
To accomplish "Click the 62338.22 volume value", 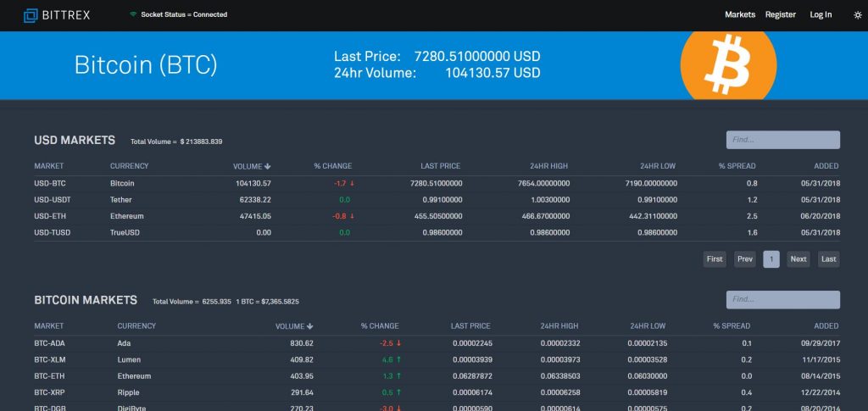I will (x=255, y=200).
